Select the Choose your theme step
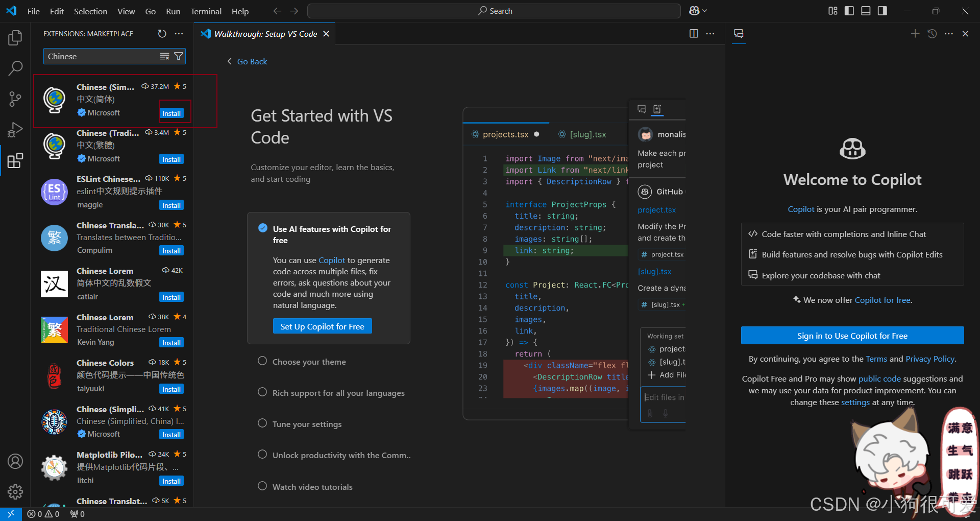 [309, 362]
